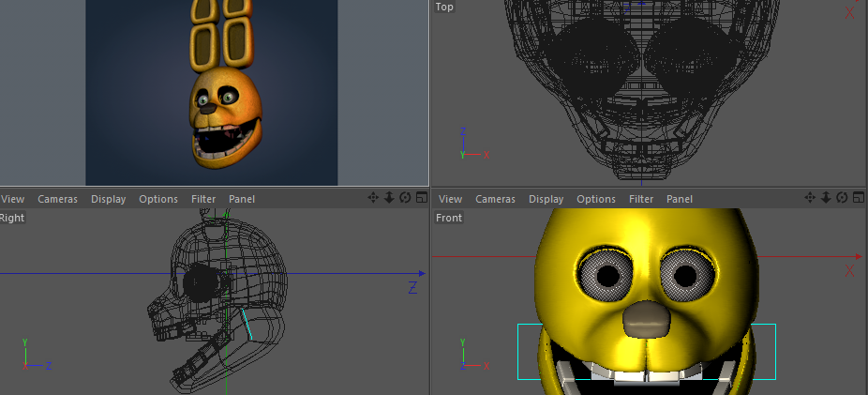
Task: Open the View menu in the Front viewport
Action: click(x=451, y=199)
